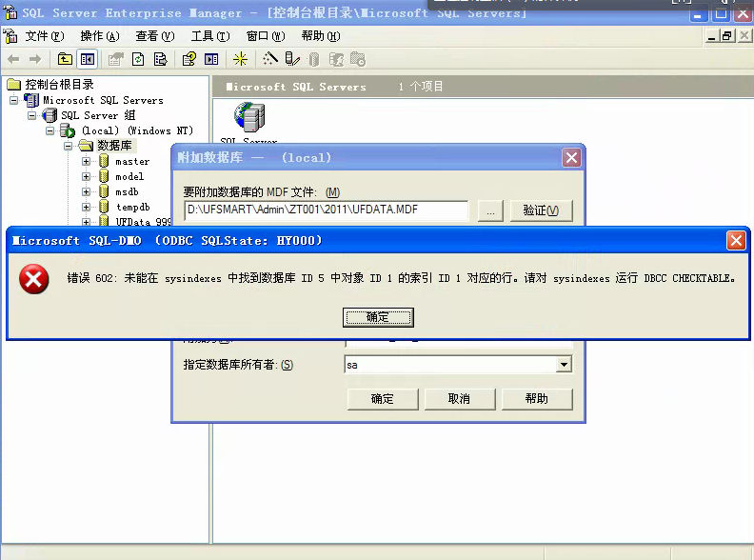
Task: Collapse the 数据库 folder node
Action: pyautogui.click(x=69, y=146)
